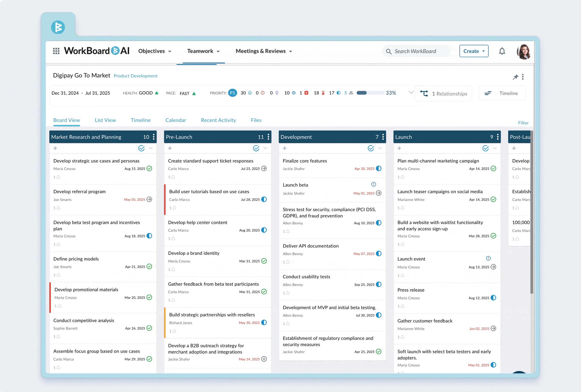The width and height of the screenshot is (581, 392).
Task: Pin the Digipay Go To Market workstream
Action: 515,77
